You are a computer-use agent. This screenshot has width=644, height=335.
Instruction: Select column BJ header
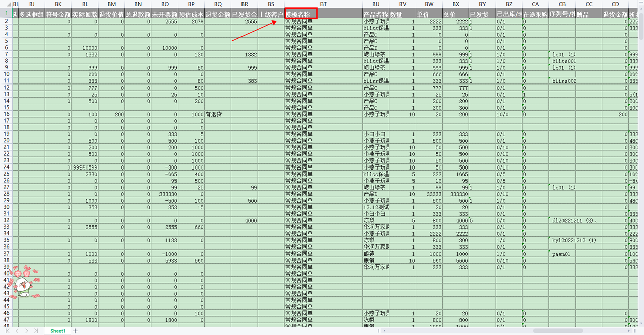click(32, 4)
